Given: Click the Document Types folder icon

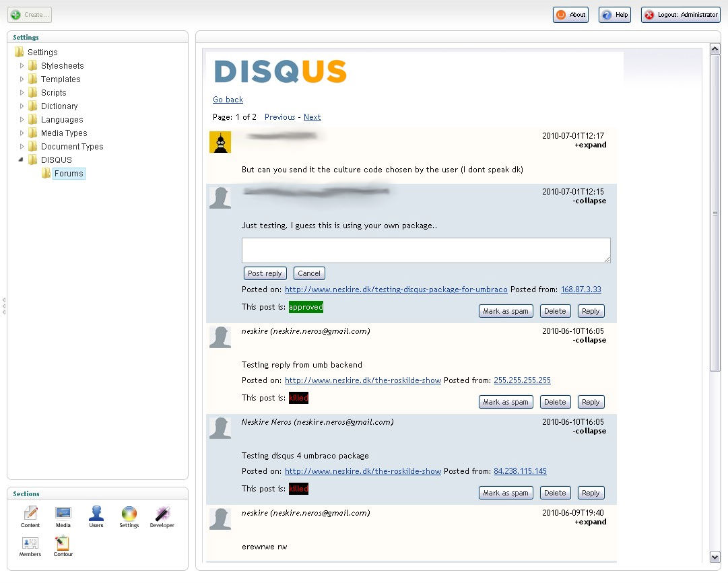Looking at the screenshot, I should click(x=32, y=146).
